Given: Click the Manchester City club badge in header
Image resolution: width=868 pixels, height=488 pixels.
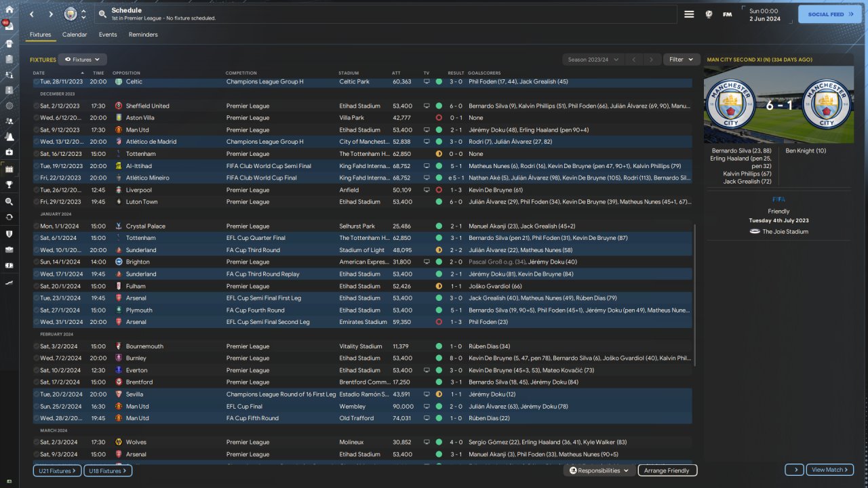Looking at the screenshot, I should pyautogui.click(x=71, y=14).
